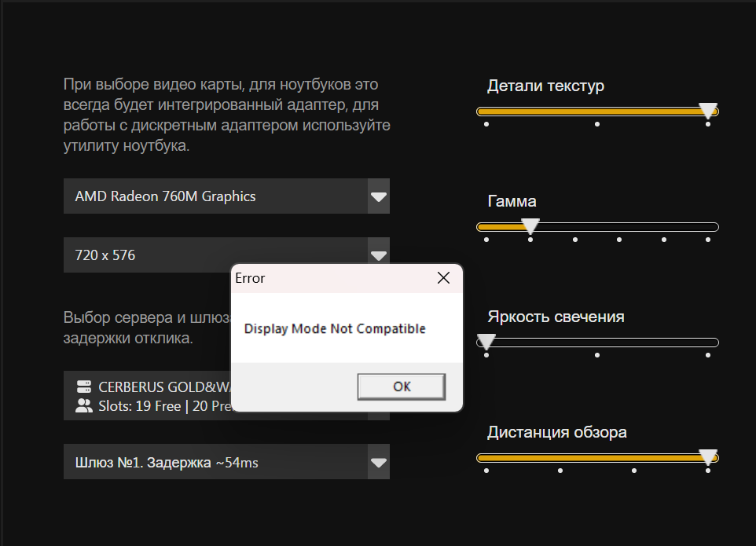
Task: Click the Гамма slider handle
Action: tap(530, 226)
